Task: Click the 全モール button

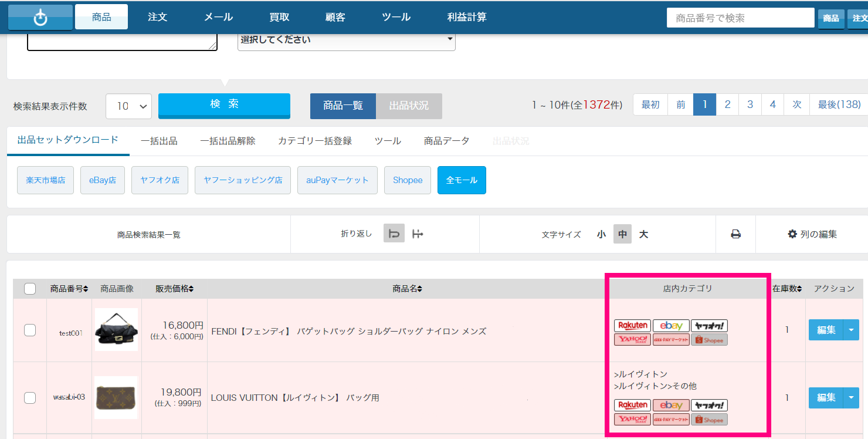Action: tap(462, 180)
